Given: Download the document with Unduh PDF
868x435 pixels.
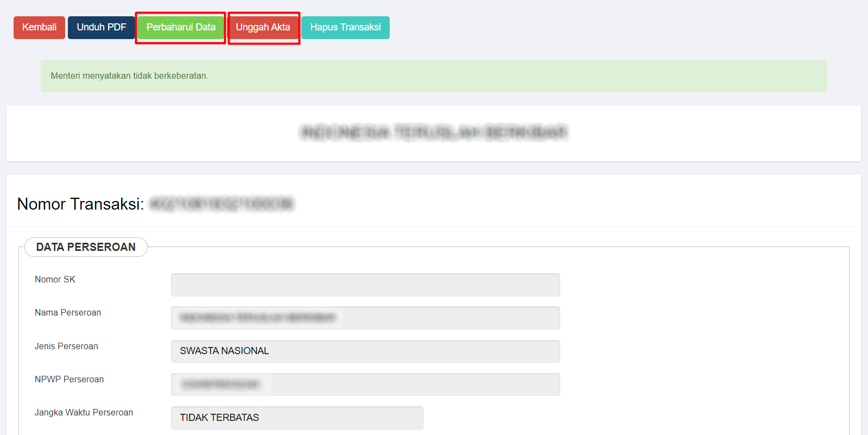Looking at the screenshot, I should (101, 27).
